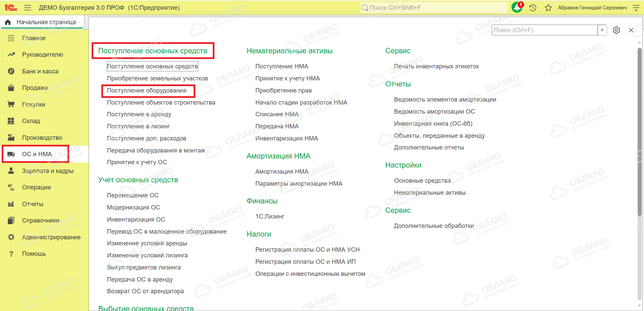Open Параметры амортизации НМА link

299,184
